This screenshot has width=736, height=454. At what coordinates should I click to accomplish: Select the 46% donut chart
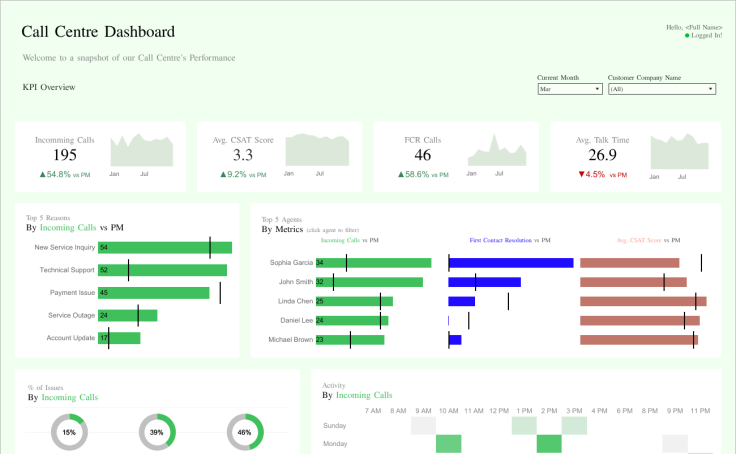click(x=245, y=432)
